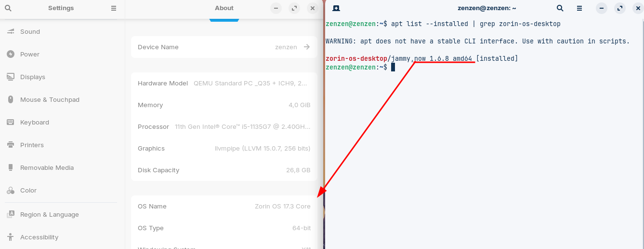The width and height of the screenshot is (644, 249).
Task: Select the Disk Capacity row
Action: [x=224, y=170]
